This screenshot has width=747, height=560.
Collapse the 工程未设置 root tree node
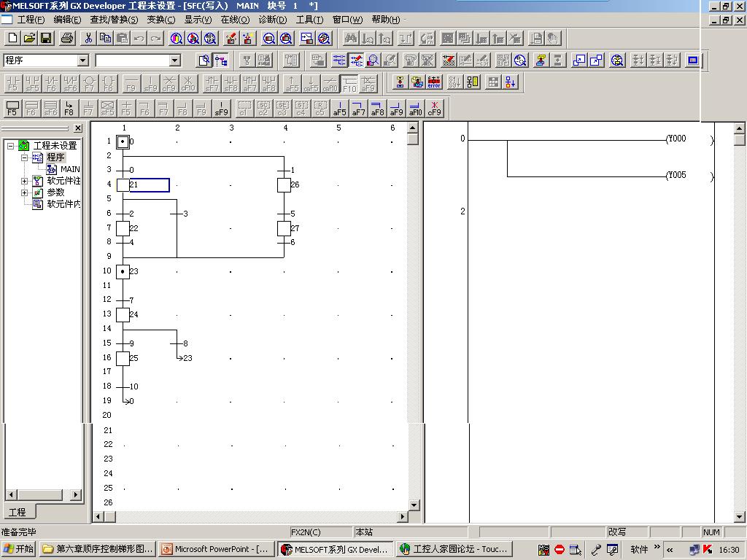click(x=11, y=146)
